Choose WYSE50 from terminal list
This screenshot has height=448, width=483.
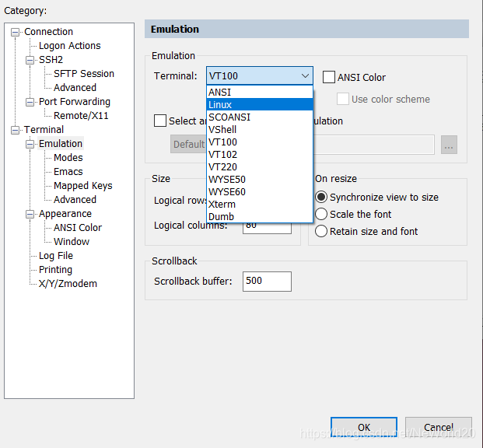tap(260, 180)
